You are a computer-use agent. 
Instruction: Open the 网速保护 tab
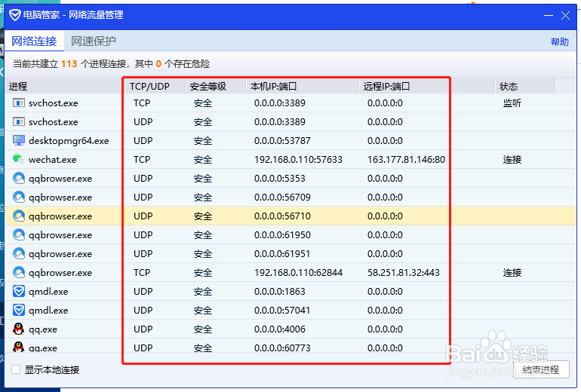point(94,41)
